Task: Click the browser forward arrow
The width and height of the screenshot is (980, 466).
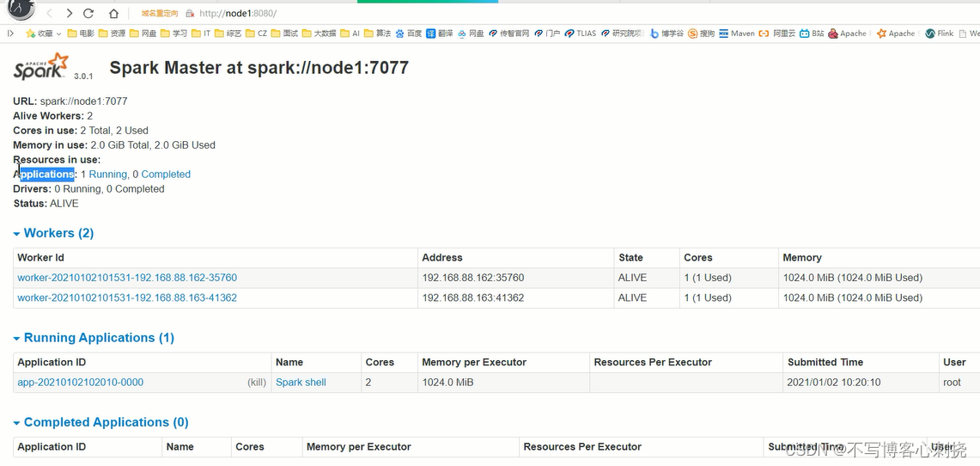Action: [69, 13]
